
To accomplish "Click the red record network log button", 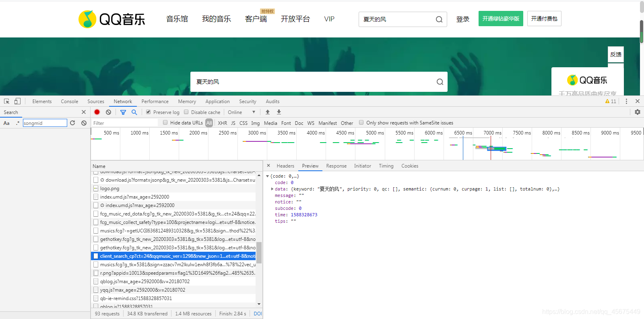I will (x=97, y=112).
